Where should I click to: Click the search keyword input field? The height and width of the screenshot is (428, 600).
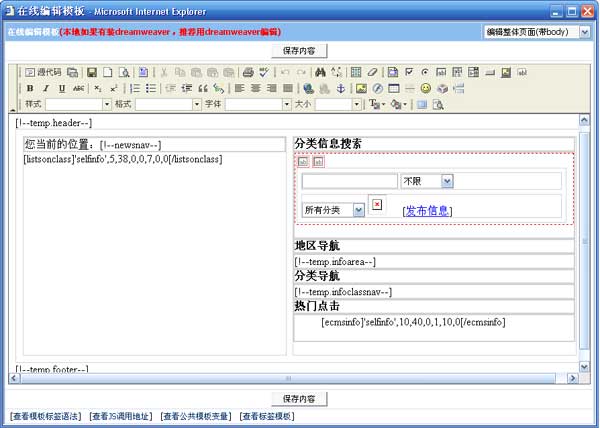[x=349, y=181]
